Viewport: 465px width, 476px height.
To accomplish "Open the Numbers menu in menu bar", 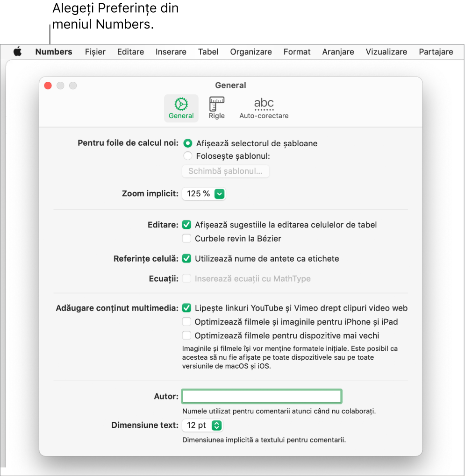I will (54, 52).
